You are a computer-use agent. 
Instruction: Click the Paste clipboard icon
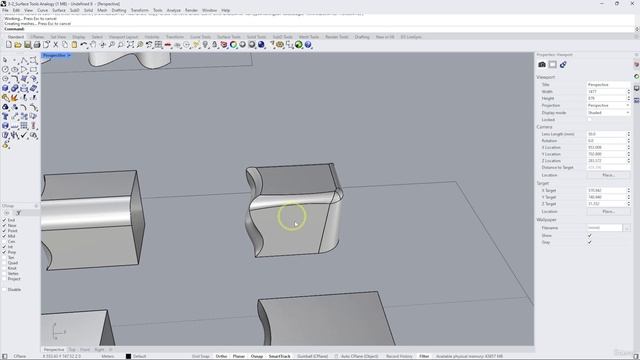pyautogui.click(x=74, y=44)
